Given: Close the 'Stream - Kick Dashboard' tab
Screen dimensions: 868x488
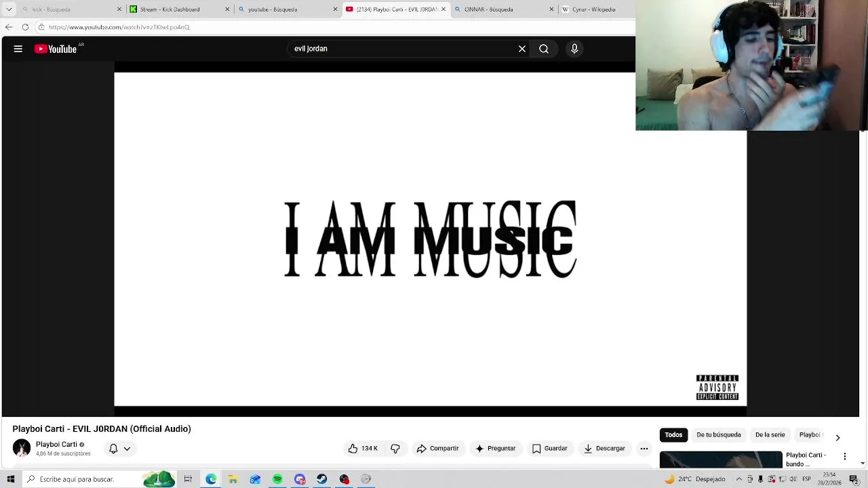Looking at the screenshot, I should click(227, 9).
